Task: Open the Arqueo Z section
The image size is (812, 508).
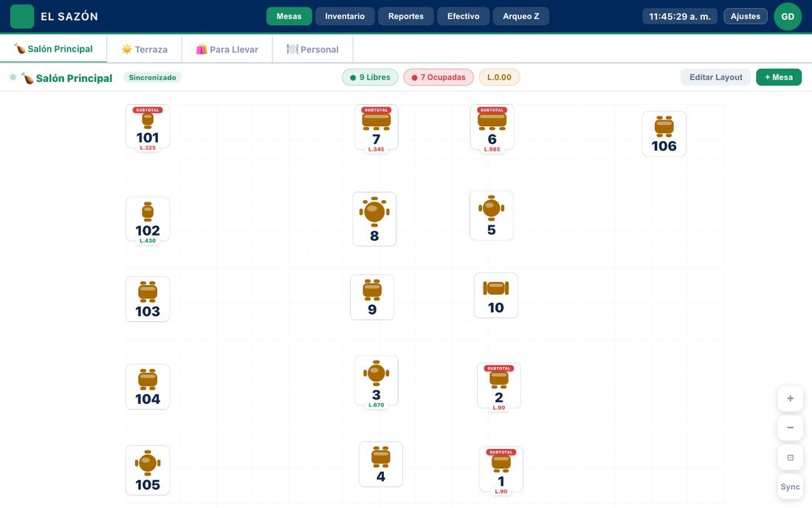Action: coord(521,16)
